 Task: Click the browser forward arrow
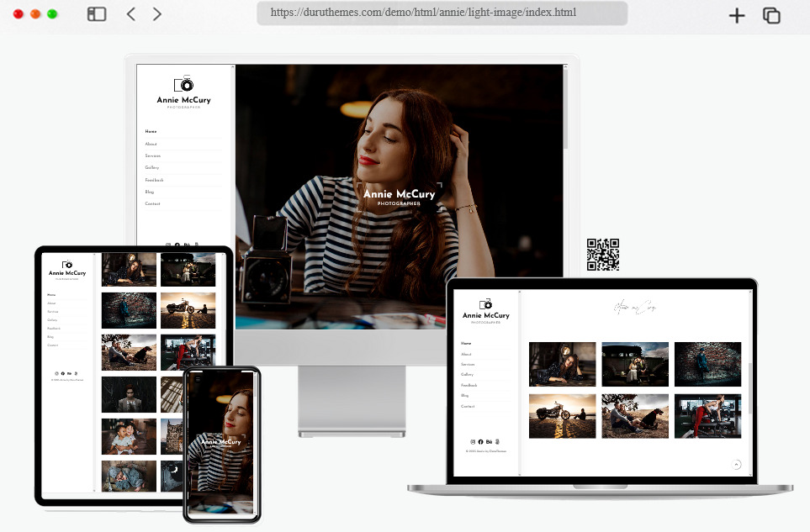point(156,13)
